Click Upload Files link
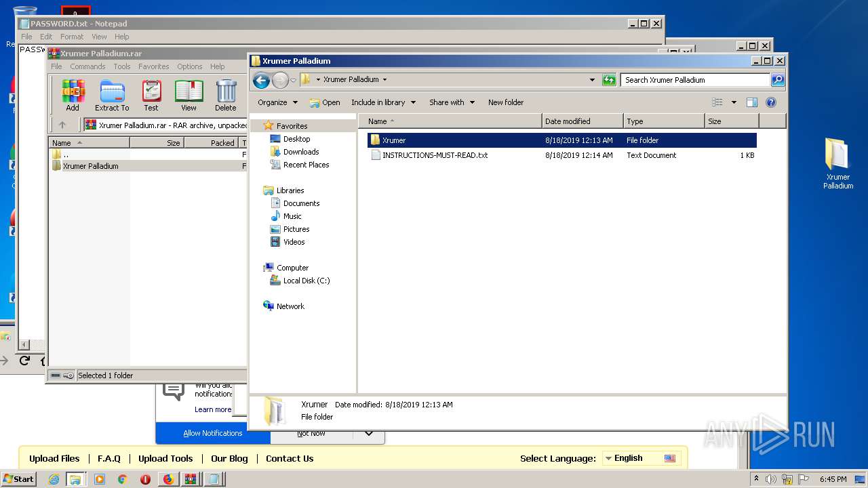Viewport: 868px width, 488px height. click(54, 458)
